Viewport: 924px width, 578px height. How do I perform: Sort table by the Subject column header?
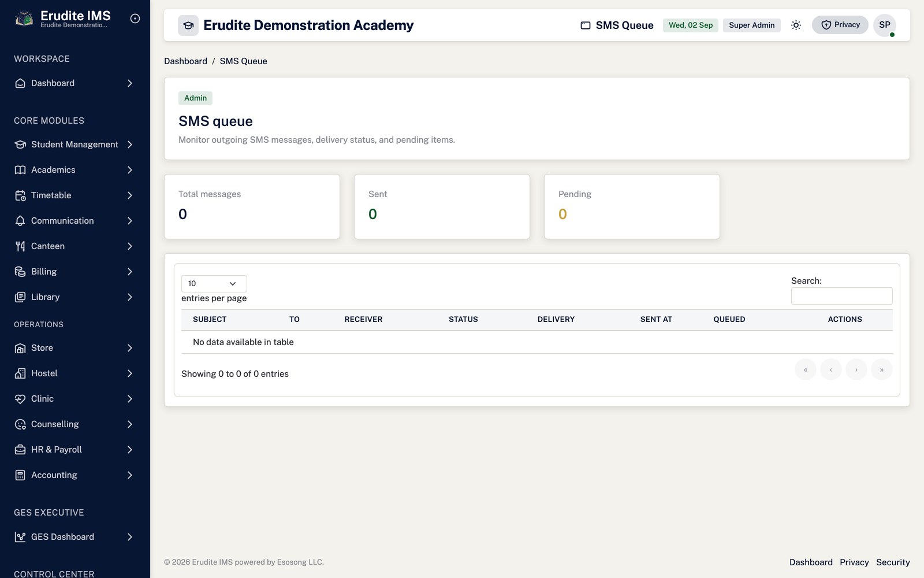click(210, 320)
